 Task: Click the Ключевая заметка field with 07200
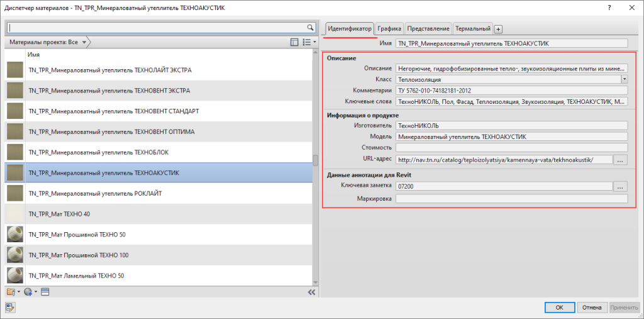[504, 186]
